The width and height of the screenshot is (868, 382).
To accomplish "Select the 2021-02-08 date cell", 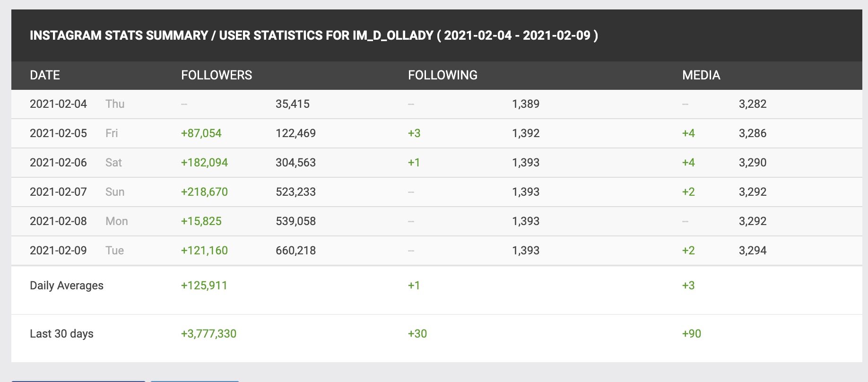I will (58, 221).
